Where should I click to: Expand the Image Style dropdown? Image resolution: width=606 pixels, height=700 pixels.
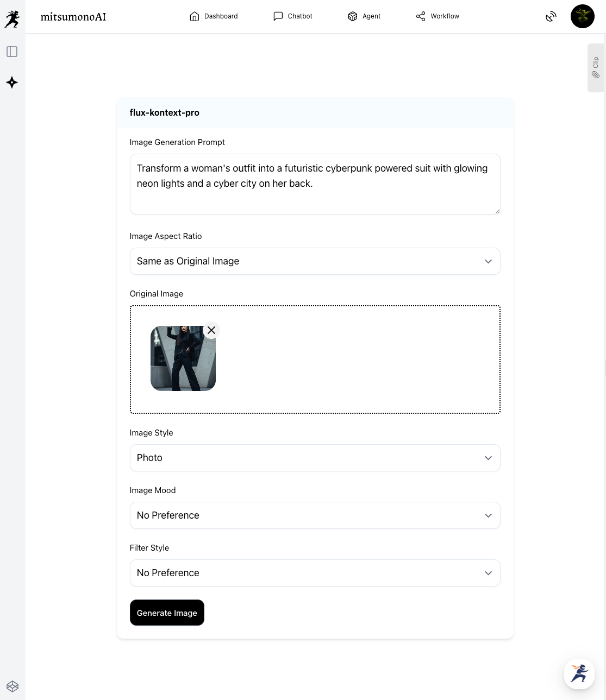[315, 458]
